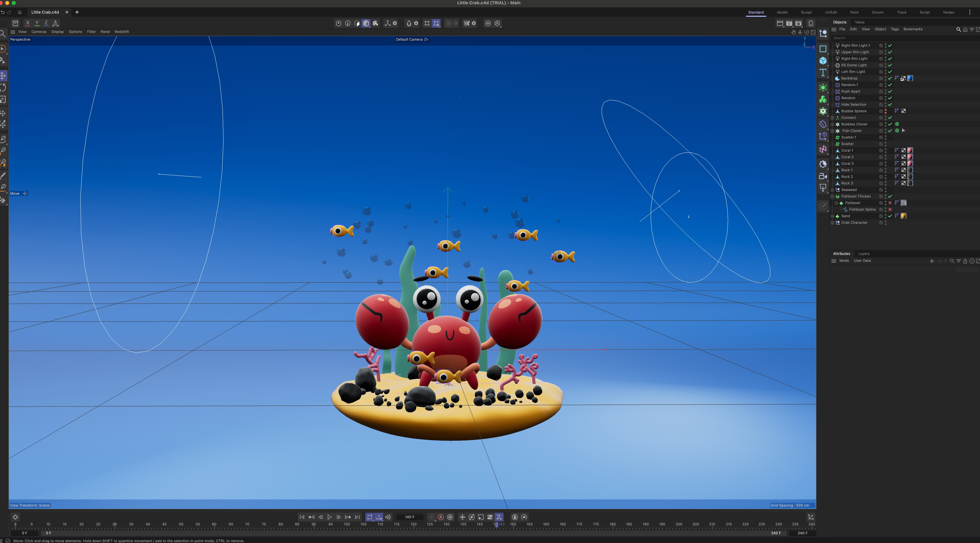This screenshot has width=980, height=543.
Task: Click the Mode button in Attributes
Action: (x=844, y=261)
